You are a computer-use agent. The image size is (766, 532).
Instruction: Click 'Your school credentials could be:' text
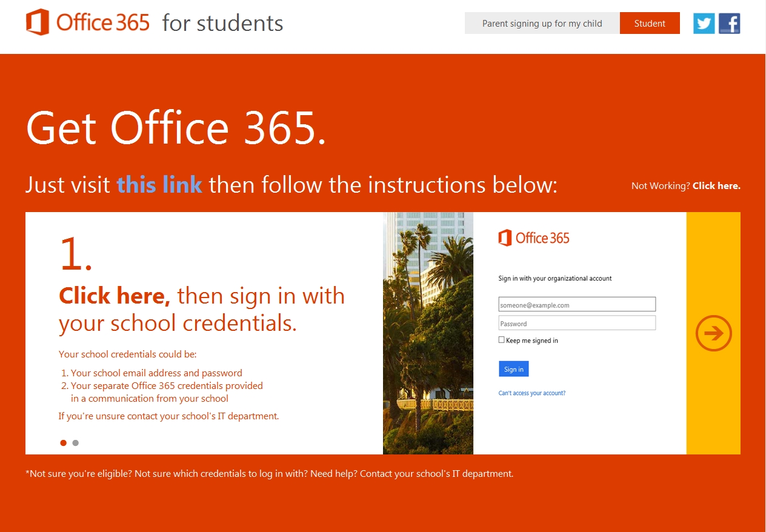coord(128,354)
